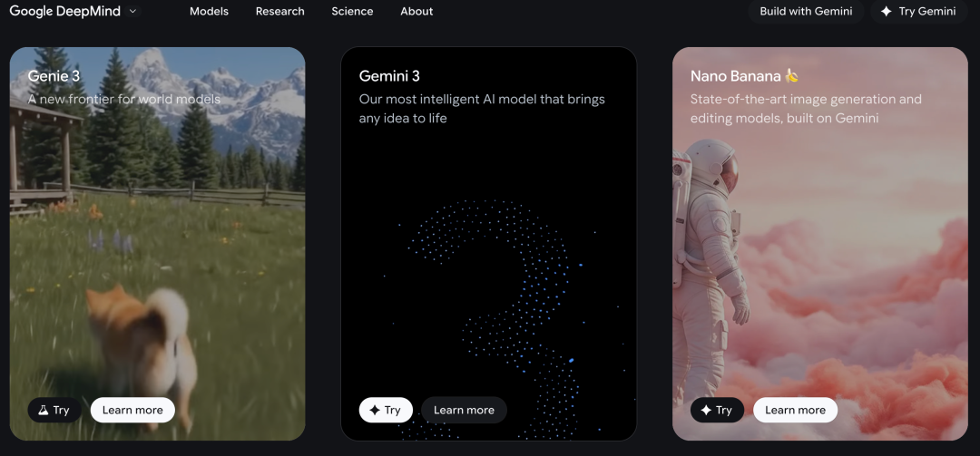
Task: Select the Gemini 3 card heading
Action: [x=389, y=76]
